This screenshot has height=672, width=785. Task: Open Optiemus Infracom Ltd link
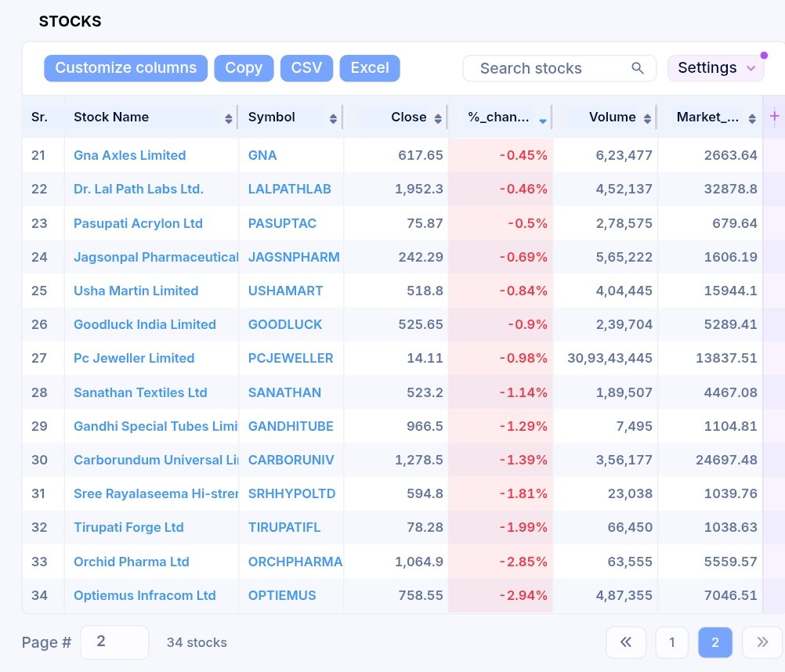(x=145, y=595)
